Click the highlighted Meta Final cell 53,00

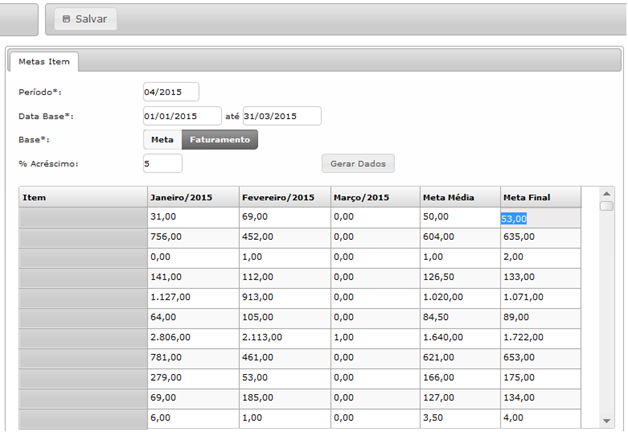click(x=540, y=219)
